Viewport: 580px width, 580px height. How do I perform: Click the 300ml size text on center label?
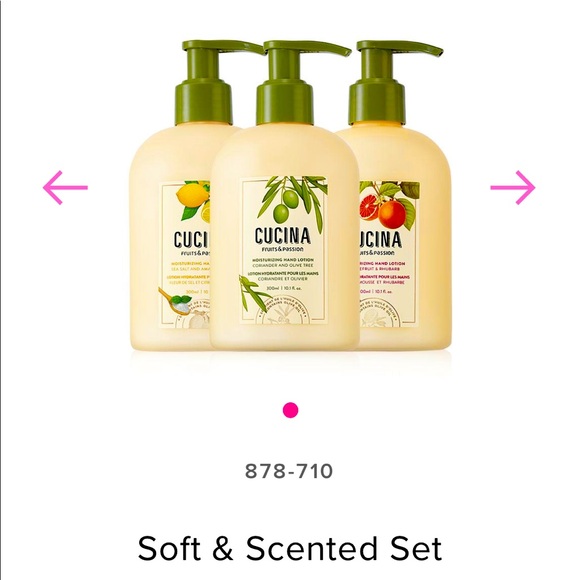tap(272, 288)
